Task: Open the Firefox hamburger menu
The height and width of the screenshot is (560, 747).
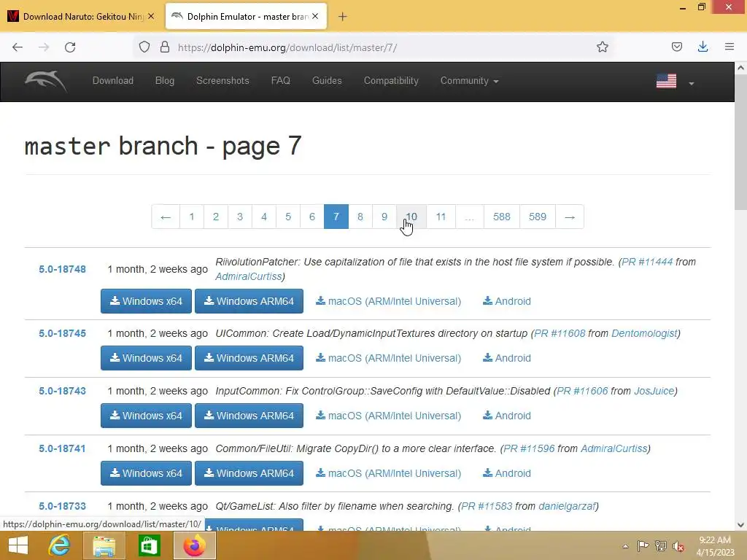Action: 729,47
